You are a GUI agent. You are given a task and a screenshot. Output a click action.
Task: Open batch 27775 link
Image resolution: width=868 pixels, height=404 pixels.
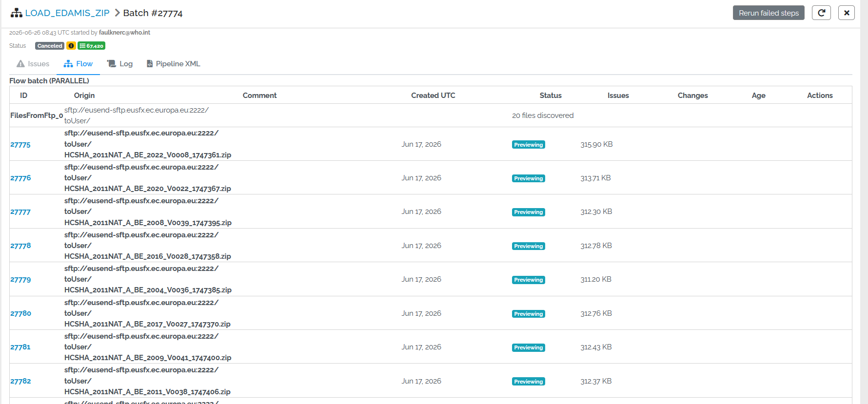tap(20, 145)
